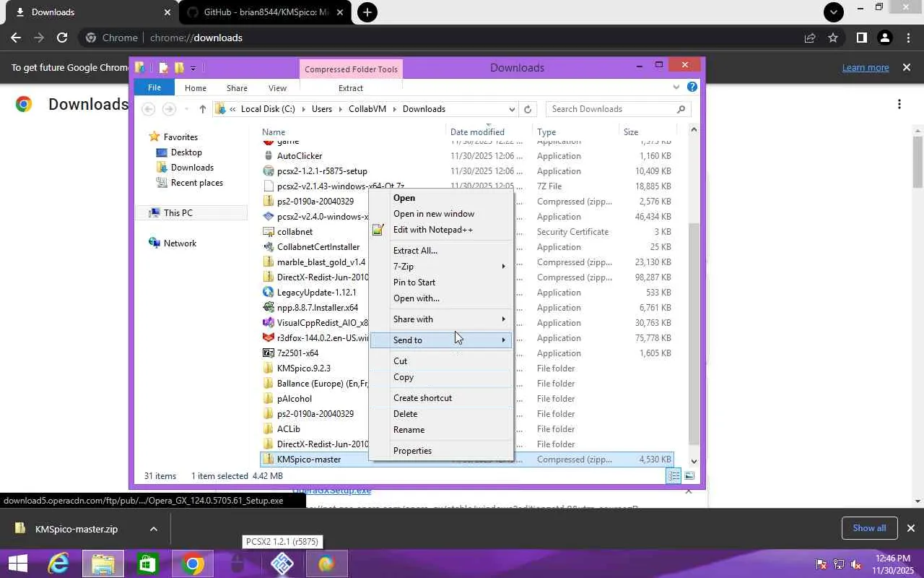Click the network tray icon
Image resolution: width=924 pixels, height=578 pixels.
(839, 564)
